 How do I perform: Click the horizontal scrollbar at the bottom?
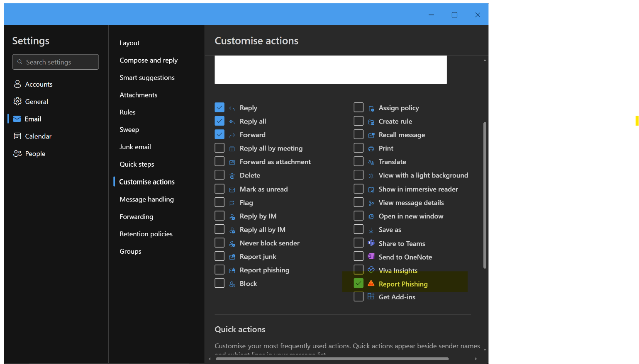(332, 359)
